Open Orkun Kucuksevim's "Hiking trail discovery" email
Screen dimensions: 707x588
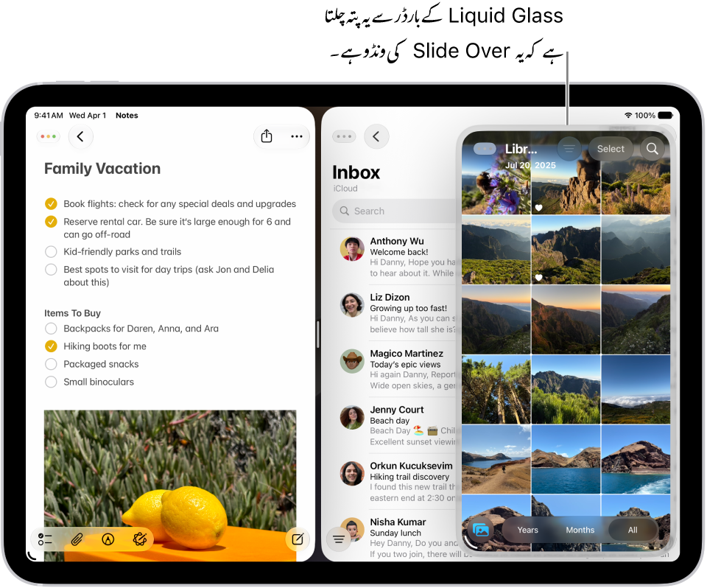[x=397, y=481]
